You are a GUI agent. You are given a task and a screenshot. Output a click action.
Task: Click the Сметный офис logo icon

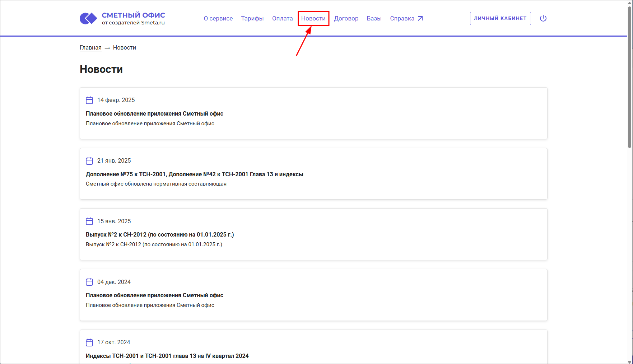pyautogui.click(x=88, y=18)
